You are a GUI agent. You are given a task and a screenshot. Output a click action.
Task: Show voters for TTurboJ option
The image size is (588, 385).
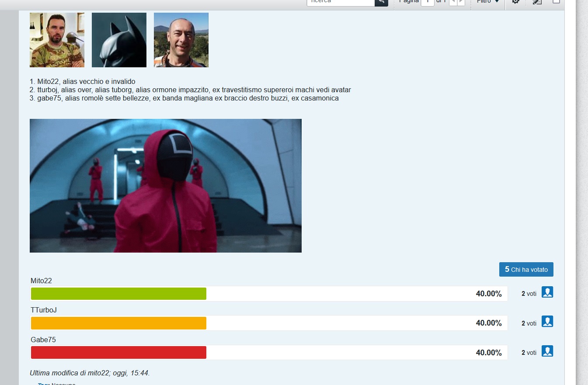547,322
